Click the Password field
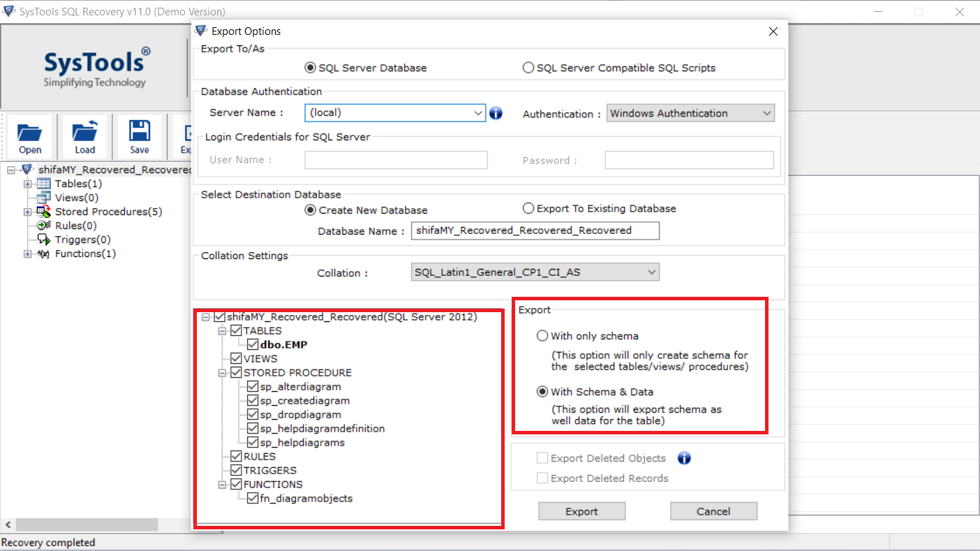The image size is (980, 551). point(689,160)
